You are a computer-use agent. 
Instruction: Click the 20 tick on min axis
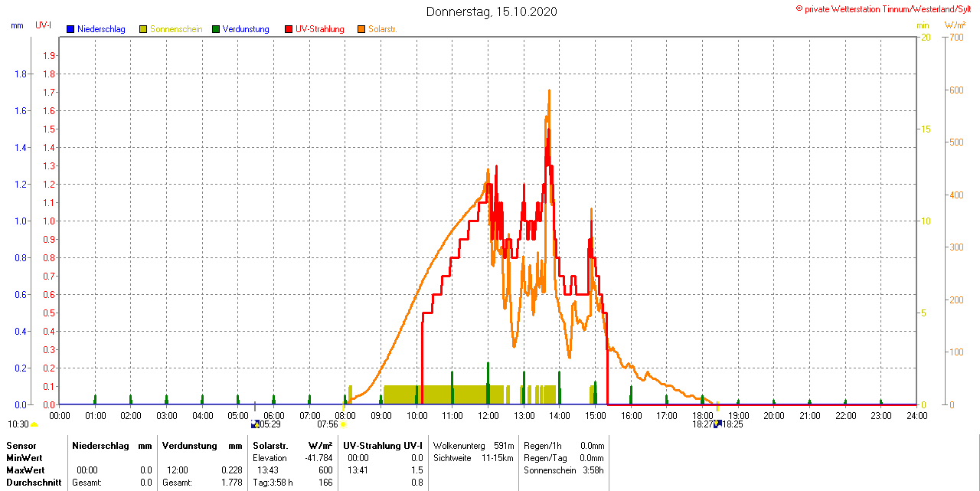926,38
